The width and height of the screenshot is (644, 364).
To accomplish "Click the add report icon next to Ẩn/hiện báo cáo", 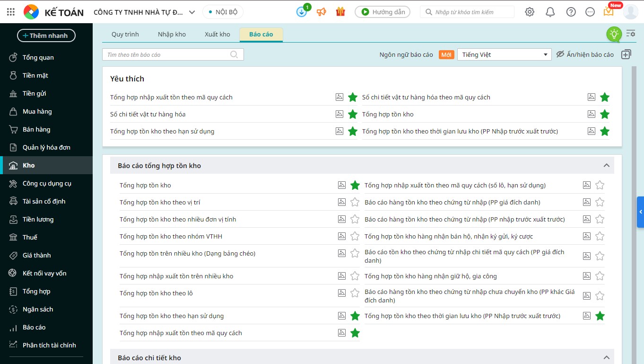I will (x=626, y=54).
